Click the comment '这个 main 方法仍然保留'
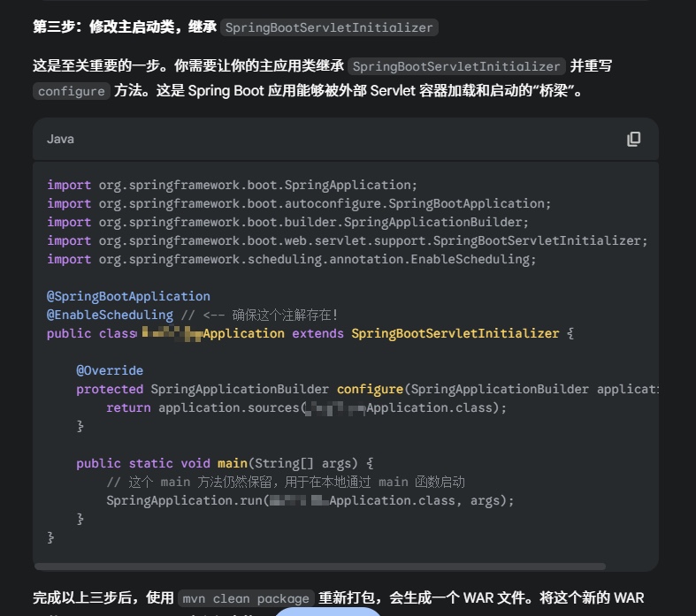Viewport: 696px width, 616px height. pyautogui.click(x=286, y=482)
